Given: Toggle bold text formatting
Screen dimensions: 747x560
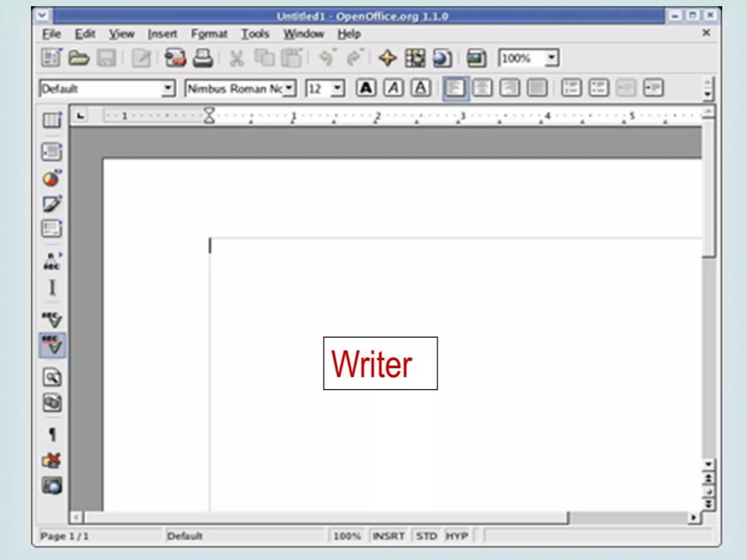Looking at the screenshot, I should (x=366, y=88).
